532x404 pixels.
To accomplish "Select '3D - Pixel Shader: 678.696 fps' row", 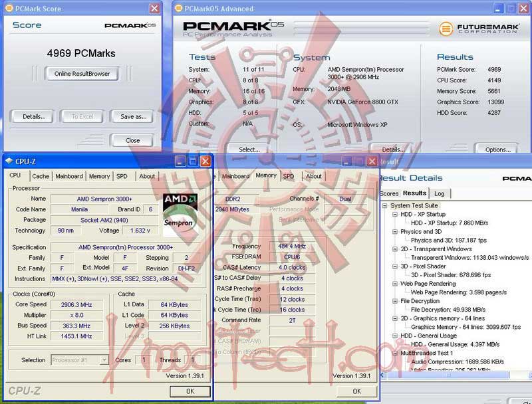I will tap(451, 275).
